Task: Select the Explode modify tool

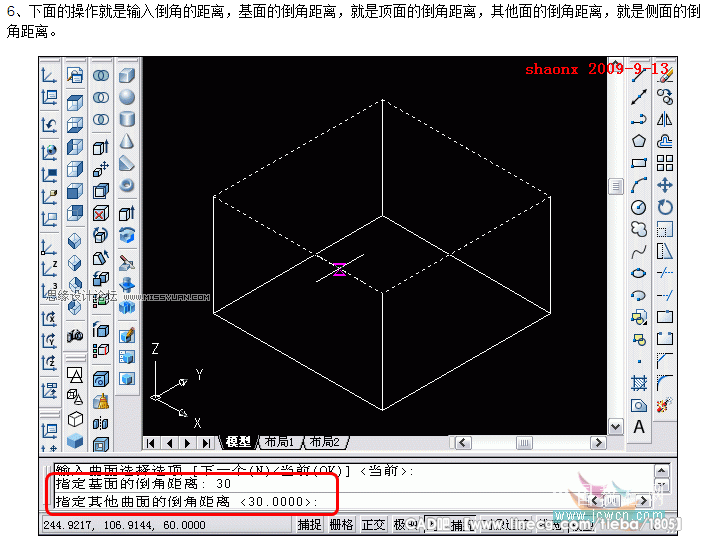Action: (x=665, y=405)
